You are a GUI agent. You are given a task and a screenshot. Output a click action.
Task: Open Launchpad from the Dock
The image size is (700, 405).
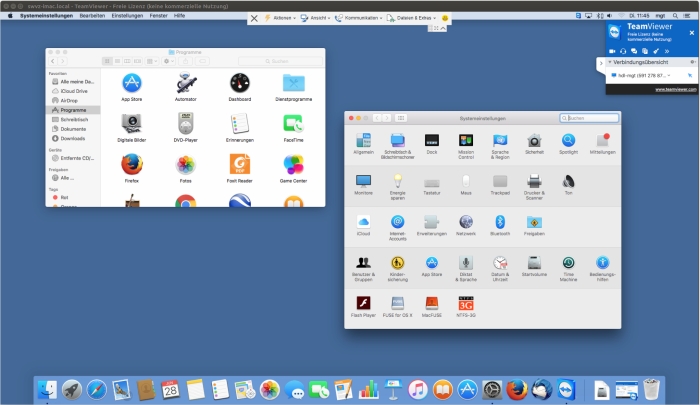[72, 390]
